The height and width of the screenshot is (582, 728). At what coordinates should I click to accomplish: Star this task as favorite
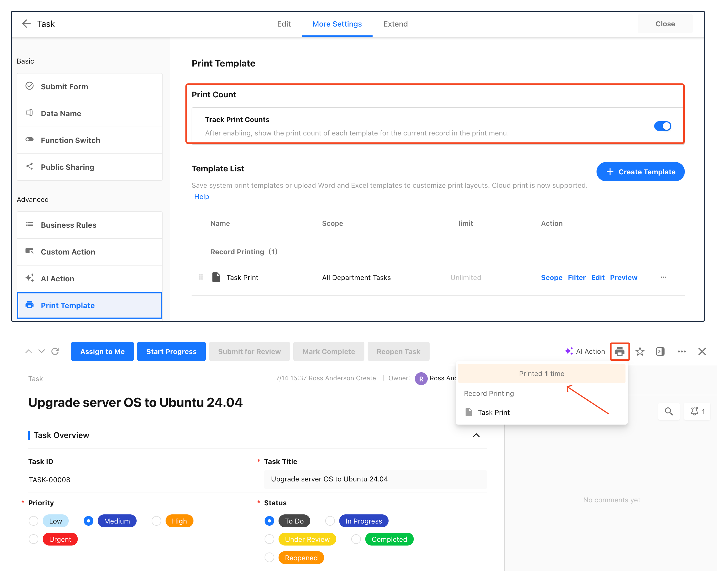click(640, 351)
